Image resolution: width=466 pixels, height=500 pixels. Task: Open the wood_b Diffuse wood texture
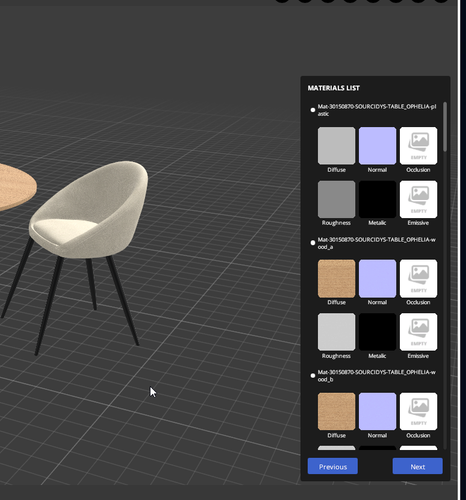point(336,411)
